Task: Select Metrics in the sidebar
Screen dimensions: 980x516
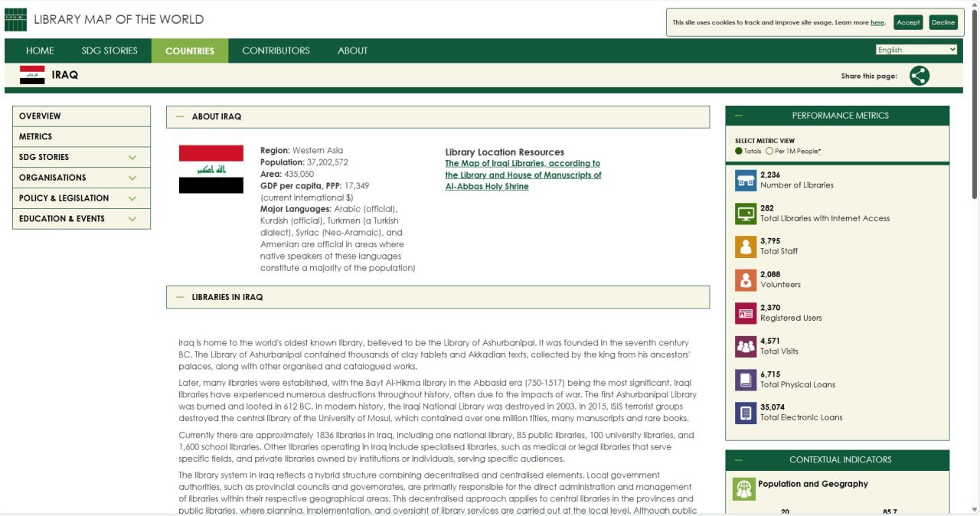Action: pyautogui.click(x=82, y=136)
